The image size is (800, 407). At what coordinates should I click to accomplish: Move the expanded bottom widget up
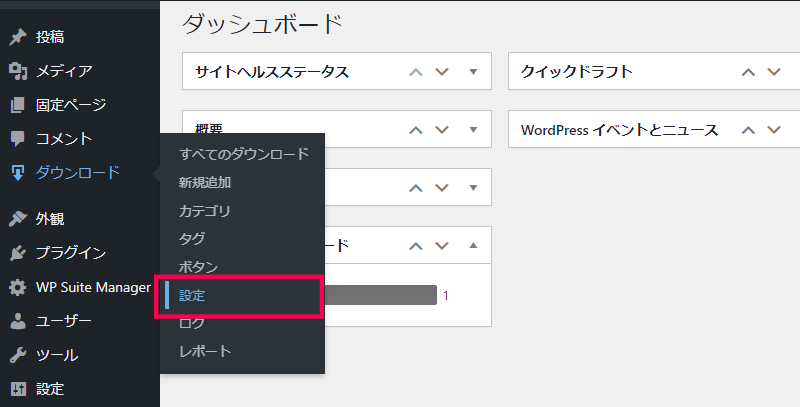click(416, 246)
